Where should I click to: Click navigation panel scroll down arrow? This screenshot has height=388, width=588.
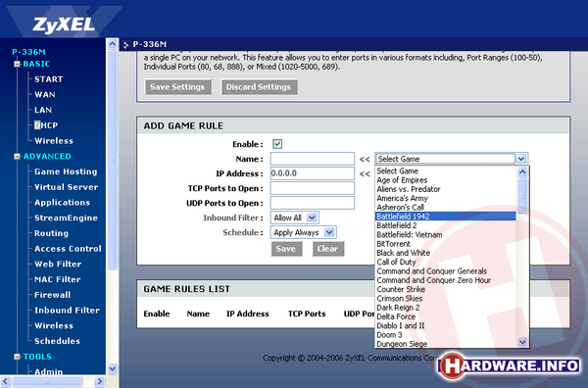[x=112, y=368]
